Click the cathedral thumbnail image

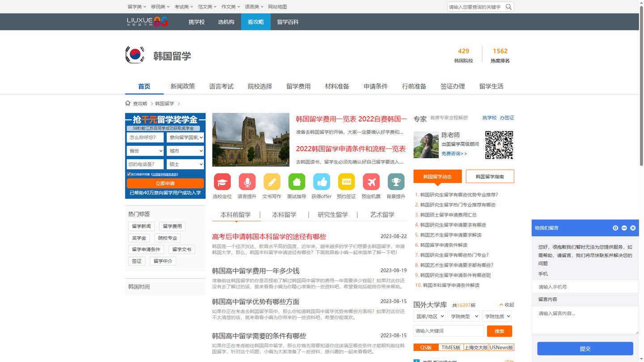(x=251, y=139)
